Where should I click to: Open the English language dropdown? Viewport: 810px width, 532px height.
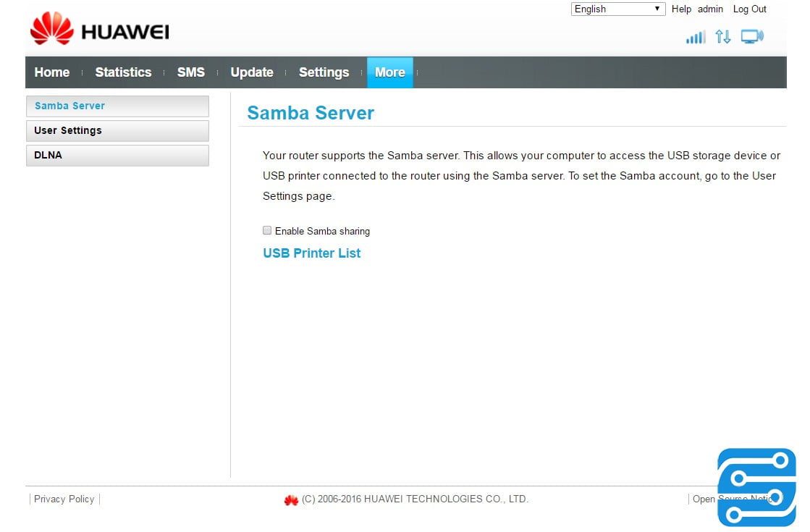[617, 9]
